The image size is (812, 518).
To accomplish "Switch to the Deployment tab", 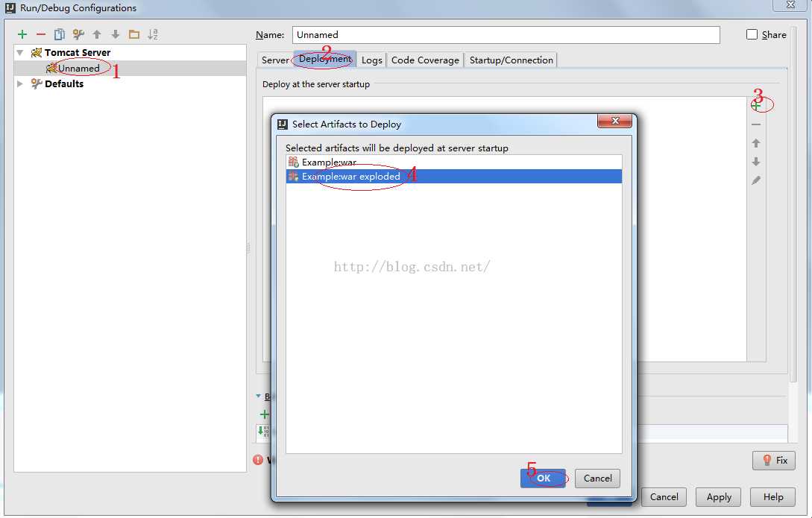I will tap(325, 59).
